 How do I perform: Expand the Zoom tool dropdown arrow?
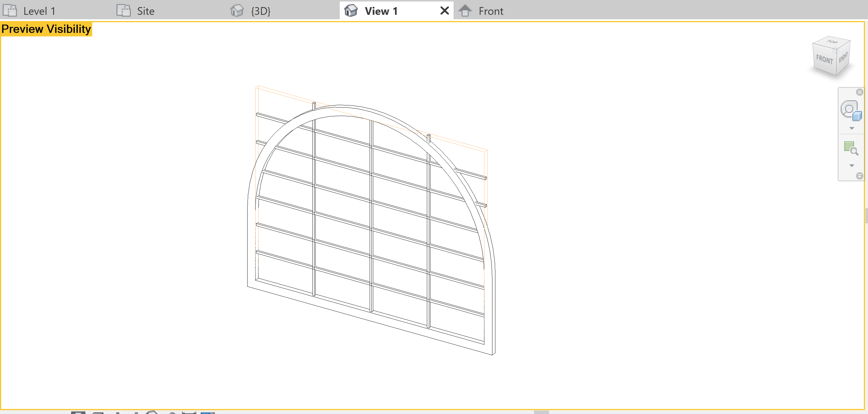pyautogui.click(x=852, y=166)
